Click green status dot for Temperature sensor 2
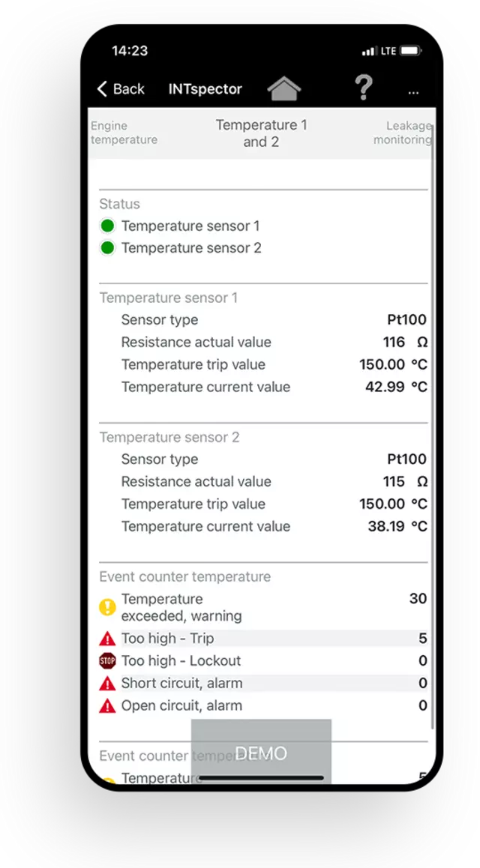This screenshot has width=480, height=868. pyautogui.click(x=107, y=248)
